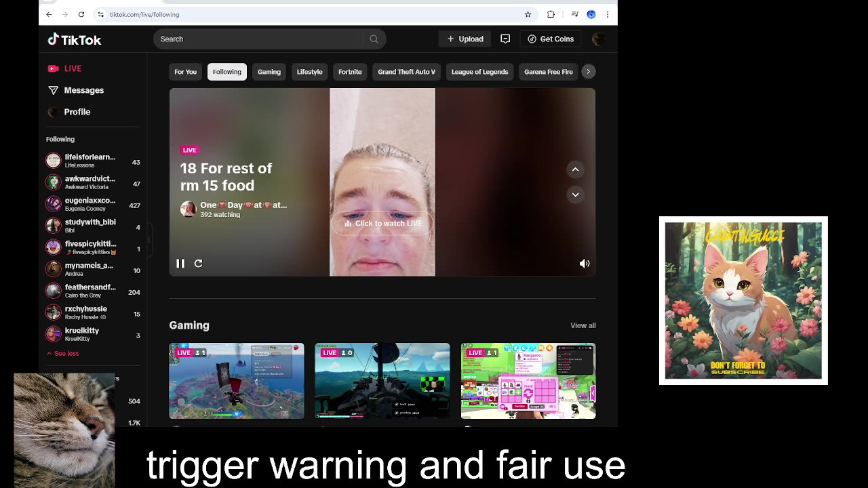This screenshot has width=868, height=488.
Task: Open Profile in the sidebar
Action: click(68, 112)
